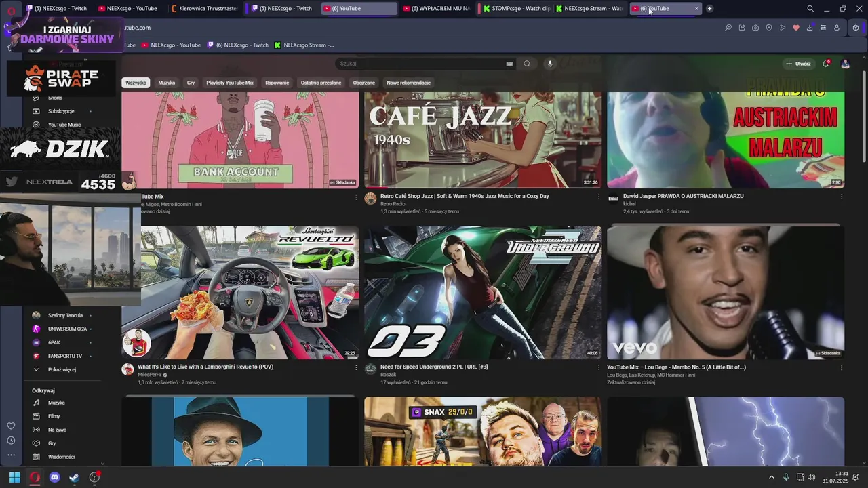The height and width of the screenshot is (488, 868).
Task: Open the Café Jazz 1940s video thumbnail
Action: click(483, 140)
